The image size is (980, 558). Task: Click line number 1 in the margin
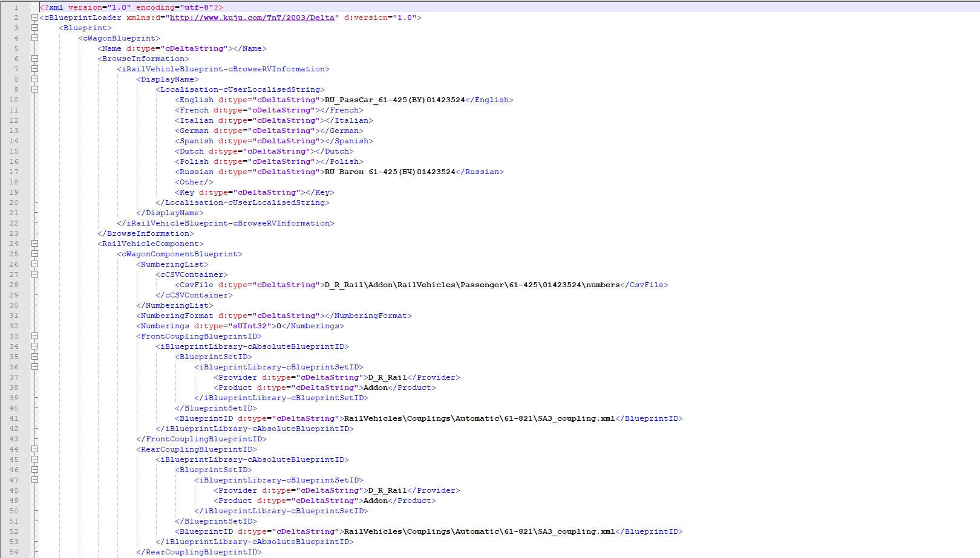tap(16, 7)
